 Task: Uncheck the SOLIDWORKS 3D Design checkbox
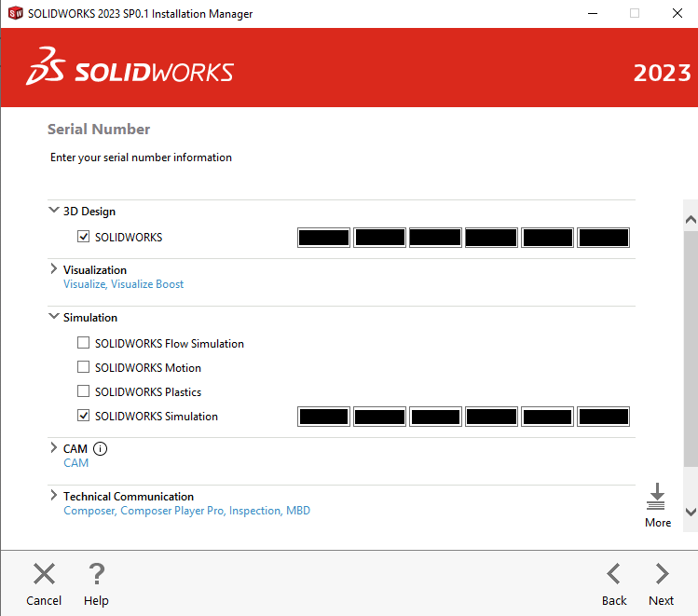[x=84, y=238]
